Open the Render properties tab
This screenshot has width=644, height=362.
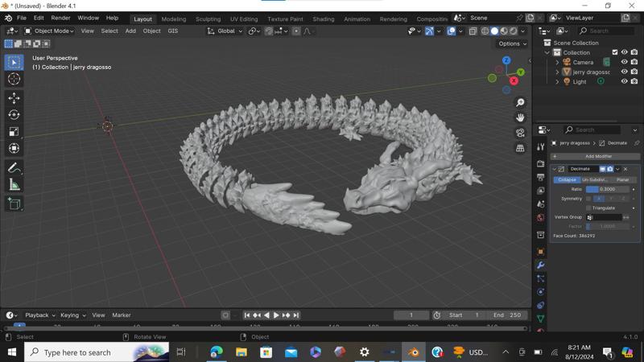(x=540, y=163)
